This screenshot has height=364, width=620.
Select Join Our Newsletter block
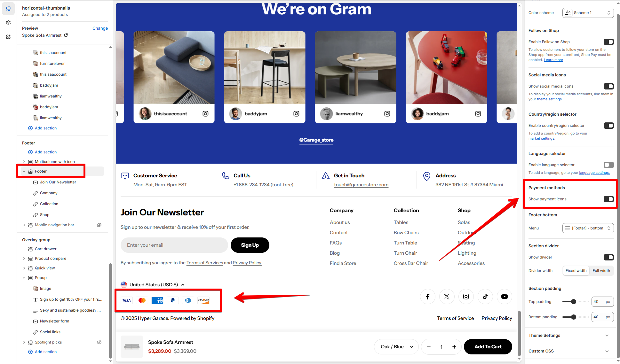click(x=58, y=182)
